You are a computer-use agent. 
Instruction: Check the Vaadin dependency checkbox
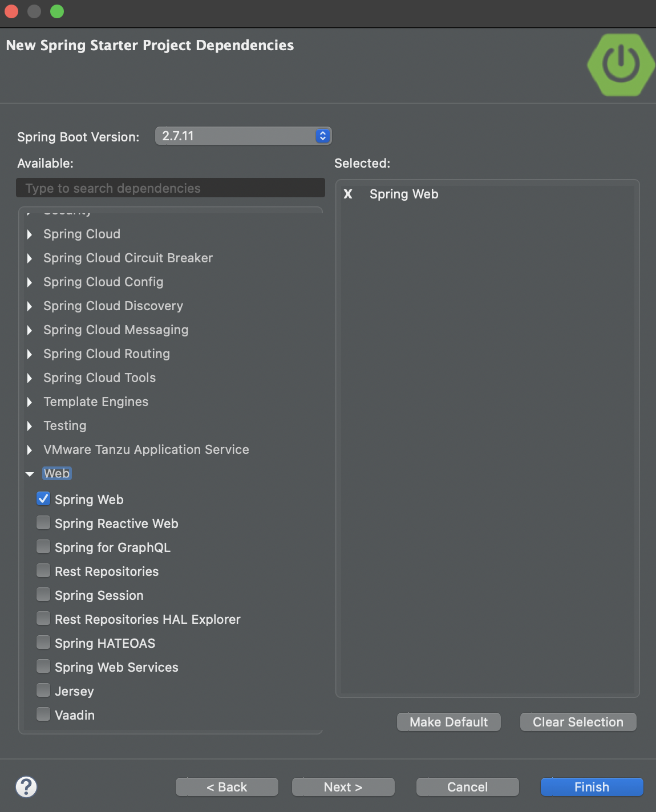pos(43,714)
